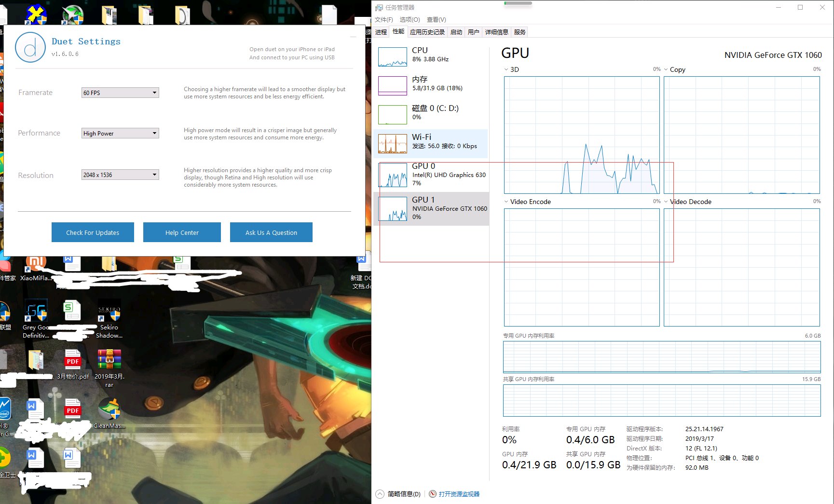This screenshot has width=834, height=504.
Task: Select GPU 0 Intel UHD Graphics 630
Action: point(431,175)
